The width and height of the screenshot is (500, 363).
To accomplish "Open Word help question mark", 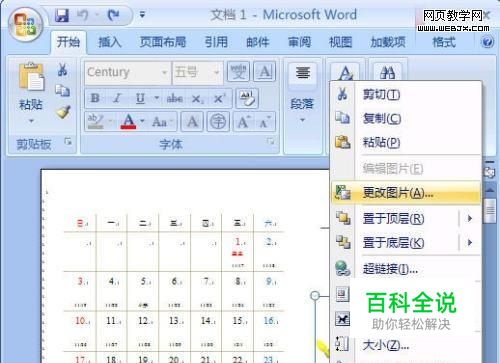I will click(x=487, y=42).
